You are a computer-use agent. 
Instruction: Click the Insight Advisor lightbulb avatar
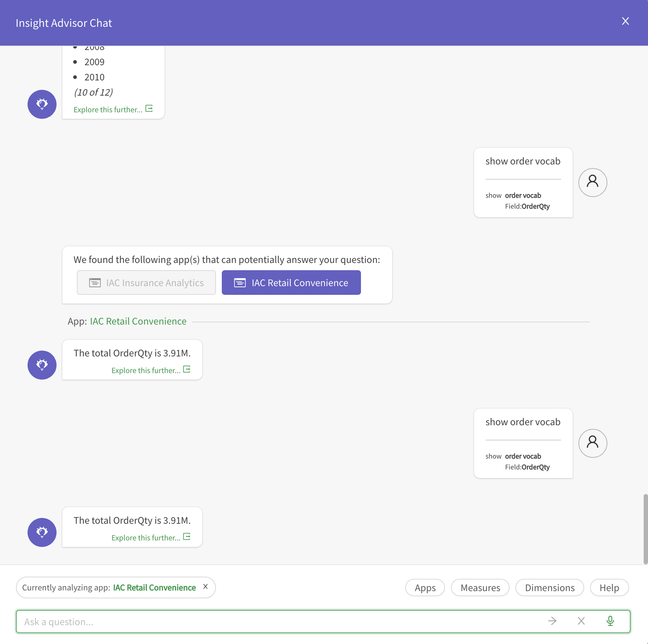click(x=42, y=365)
